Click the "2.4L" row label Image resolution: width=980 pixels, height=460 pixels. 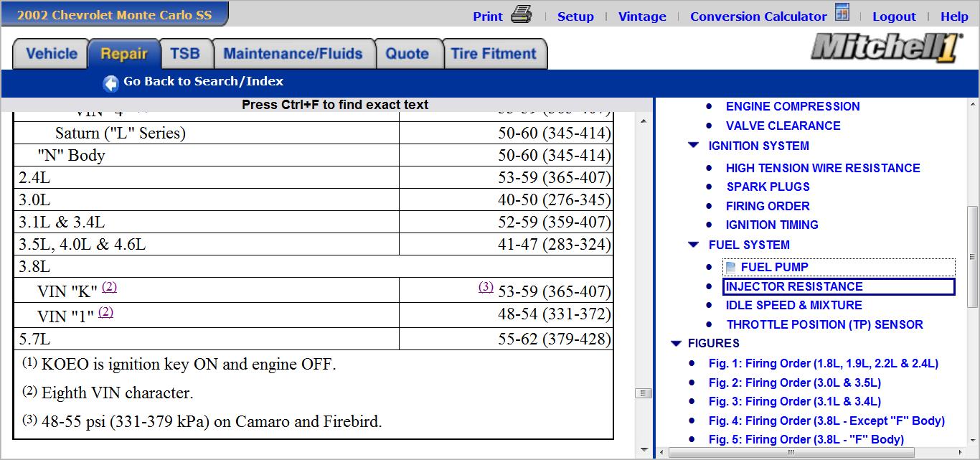(34, 177)
